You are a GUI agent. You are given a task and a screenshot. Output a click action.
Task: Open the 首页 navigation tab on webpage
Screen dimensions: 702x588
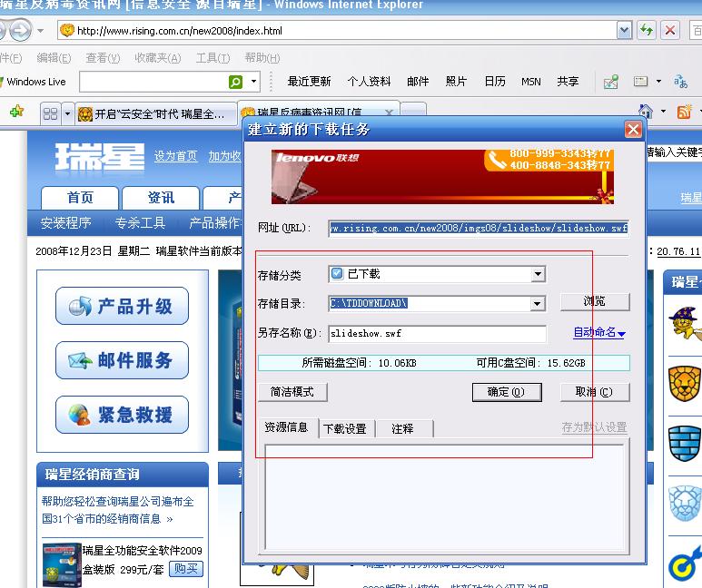[80, 197]
